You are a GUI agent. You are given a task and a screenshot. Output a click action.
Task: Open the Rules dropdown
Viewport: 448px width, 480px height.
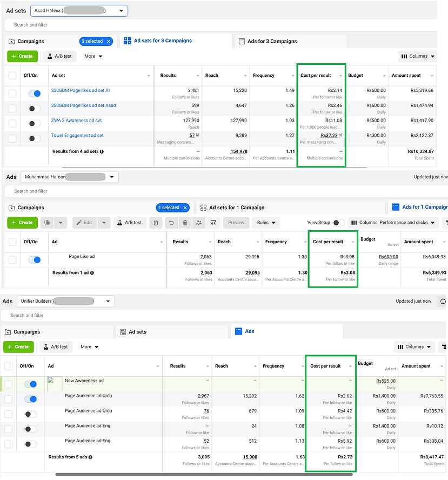click(266, 223)
